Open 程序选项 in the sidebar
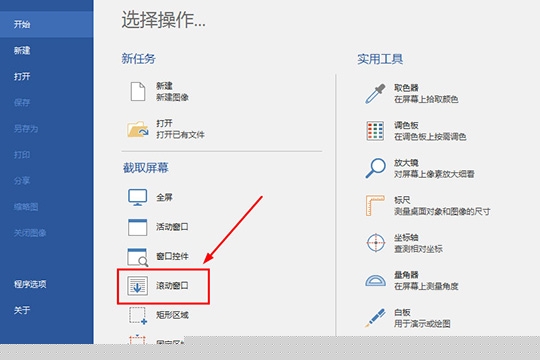The image size is (540, 360). coord(30,284)
